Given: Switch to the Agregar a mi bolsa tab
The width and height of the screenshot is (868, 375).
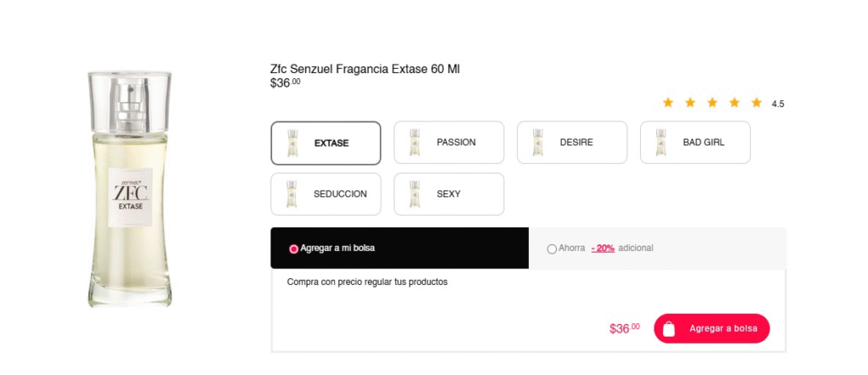Looking at the screenshot, I should (400, 248).
